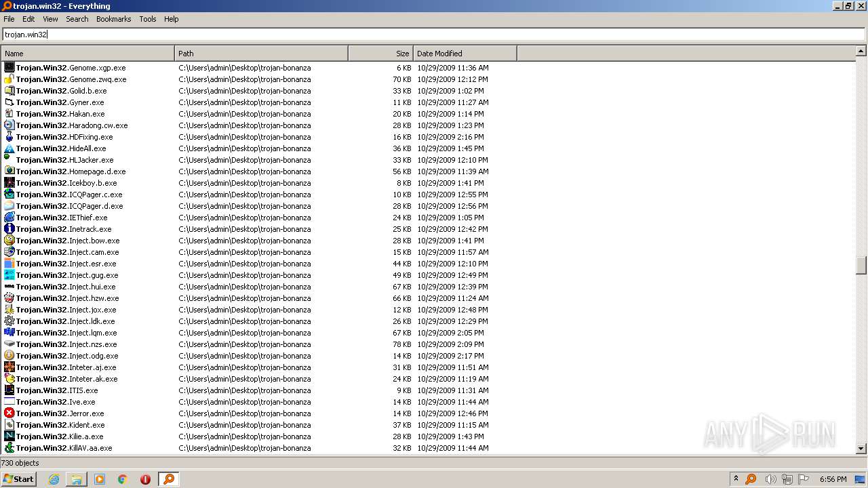Click the Trojan.Win32.Homepage.d.exe icon

(9, 171)
